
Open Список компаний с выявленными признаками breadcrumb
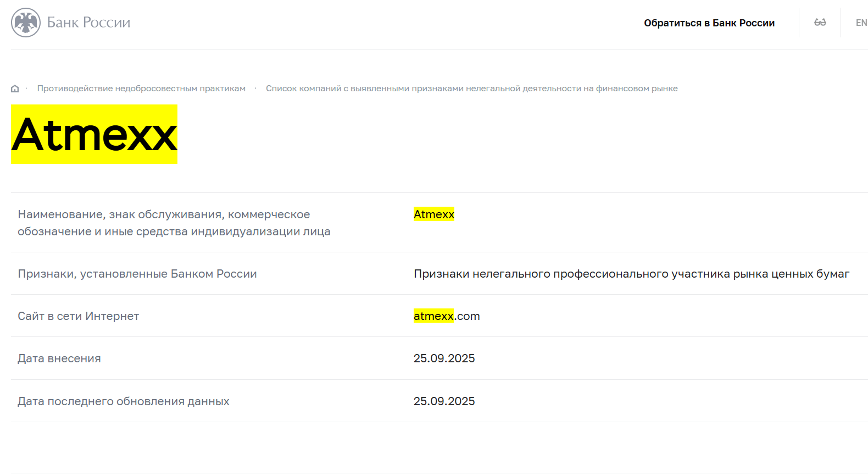[x=472, y=89]
